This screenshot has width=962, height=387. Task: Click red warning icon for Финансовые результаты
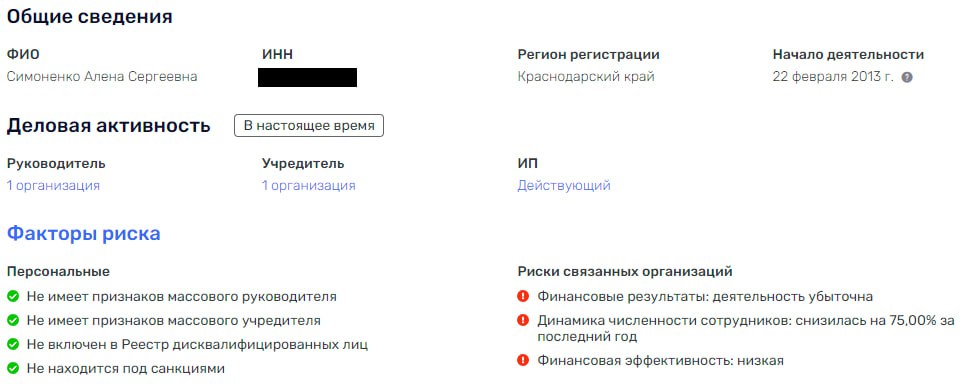pyautogui.click(x=523, y=297)
